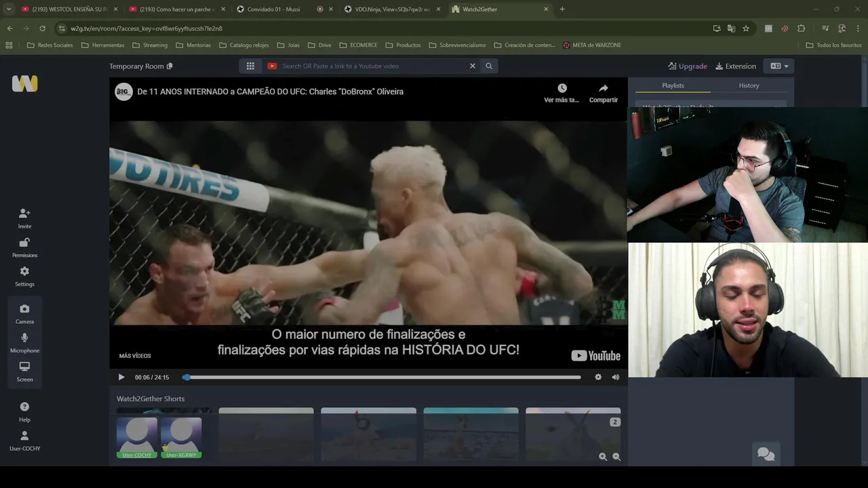
Task: Click the User-XGXWP avatar tile
Action: [181, 437]
